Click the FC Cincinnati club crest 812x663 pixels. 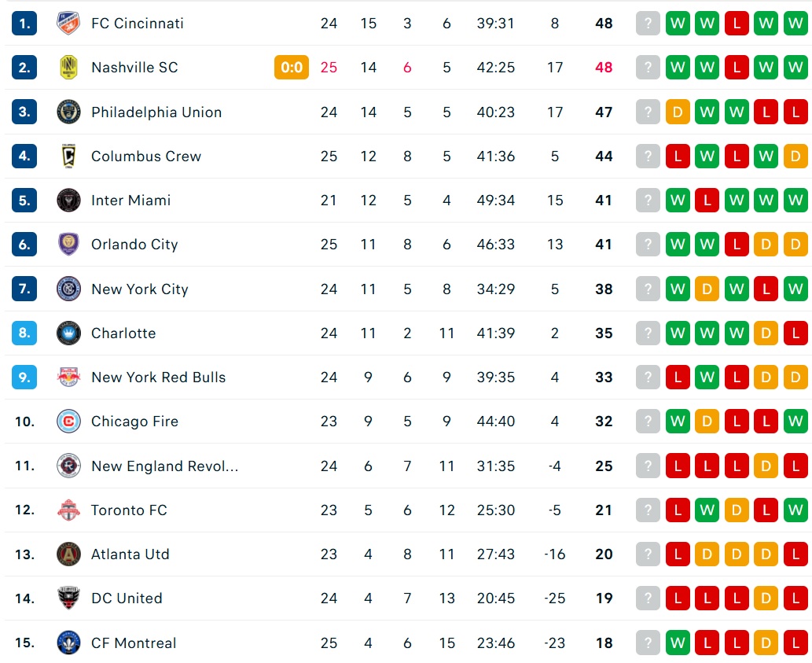pyautogui.click(x=68, y=24)
